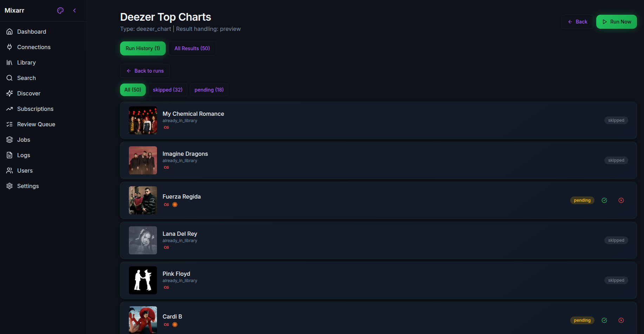Open the Jobs layers icon
This screenshot has height=334, width=644.
[x=9, y=140]
